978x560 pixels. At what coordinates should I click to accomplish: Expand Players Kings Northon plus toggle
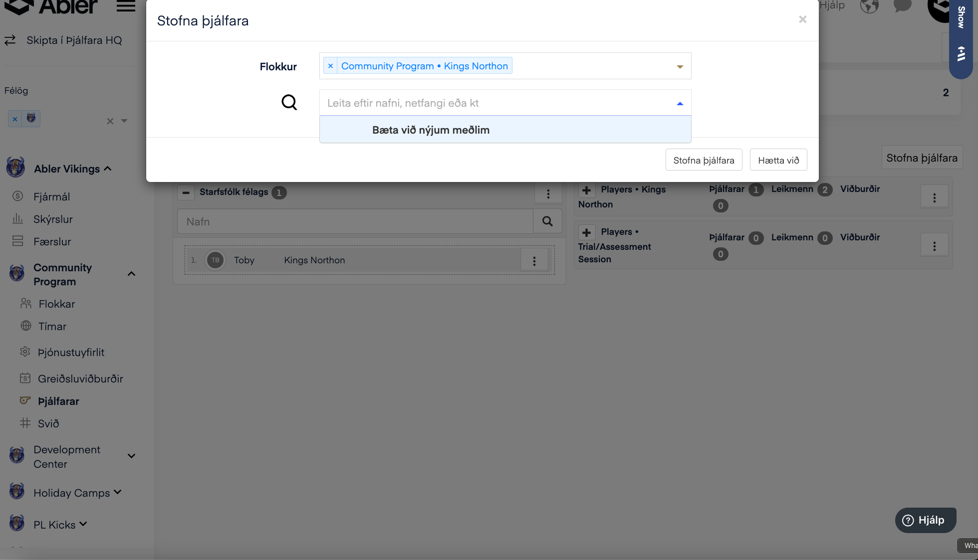pos(587,190)
